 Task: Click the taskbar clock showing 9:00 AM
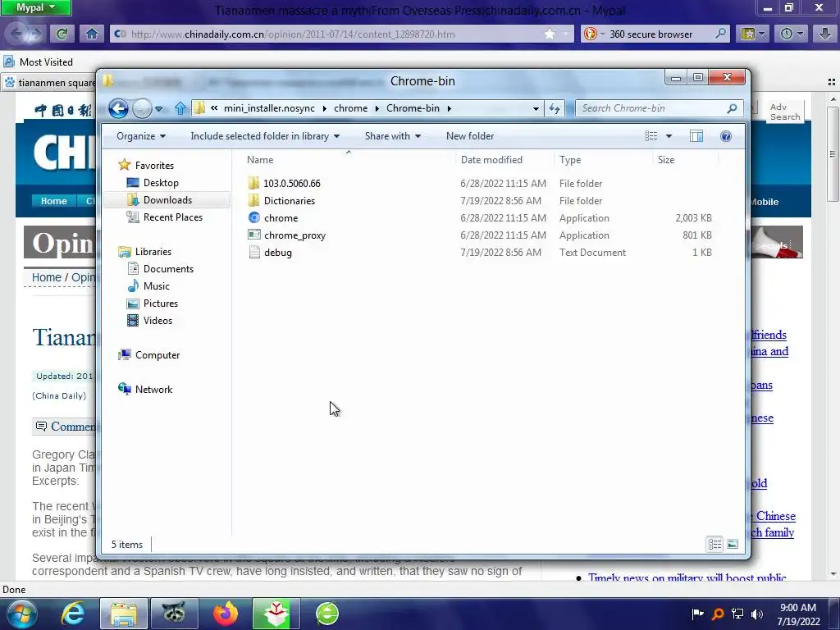click(x=798, y=614)
